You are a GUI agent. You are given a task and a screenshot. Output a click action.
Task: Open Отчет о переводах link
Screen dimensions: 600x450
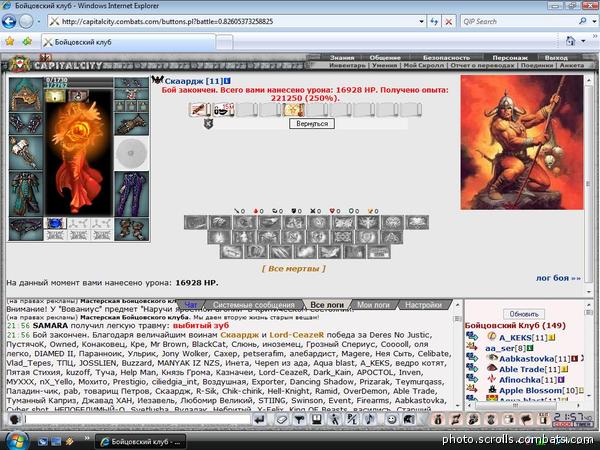(x=483, y=65)
